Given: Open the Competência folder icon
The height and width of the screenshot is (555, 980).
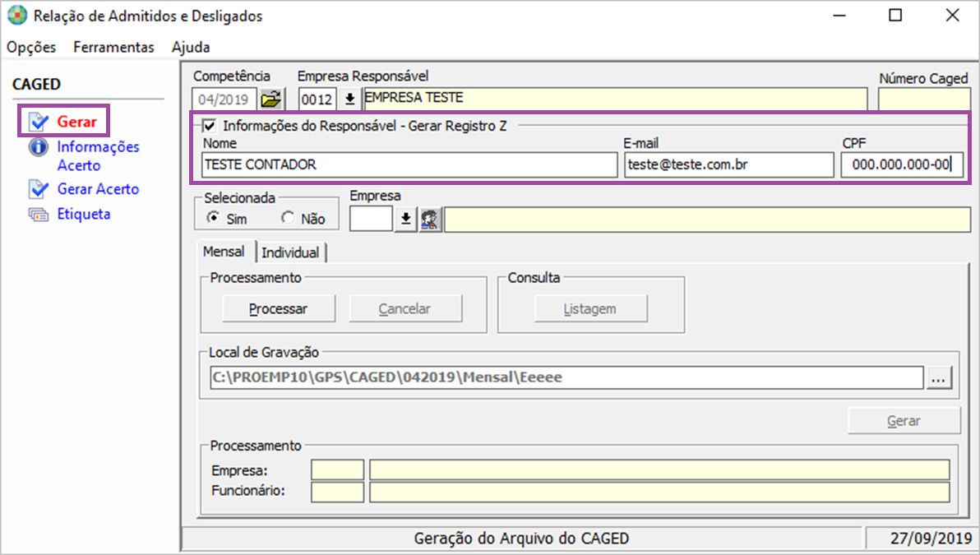Looking at the screenshot, I should tap(270, 99).
